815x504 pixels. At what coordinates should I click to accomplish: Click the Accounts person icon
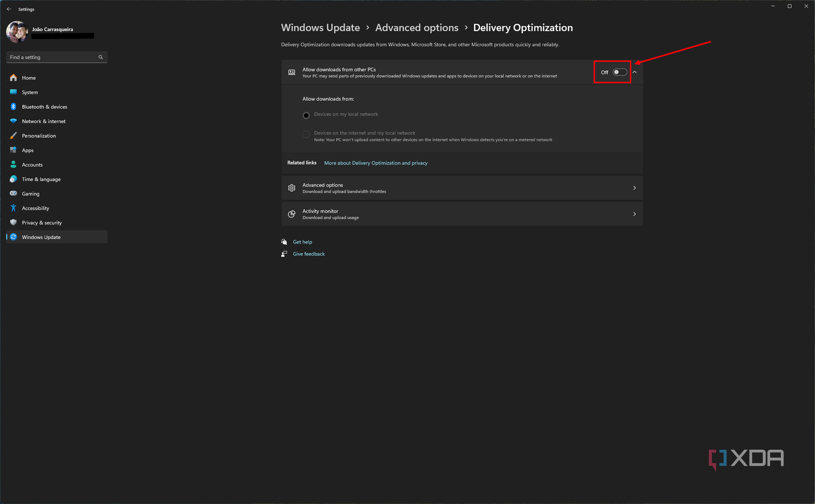pos(13,164)
